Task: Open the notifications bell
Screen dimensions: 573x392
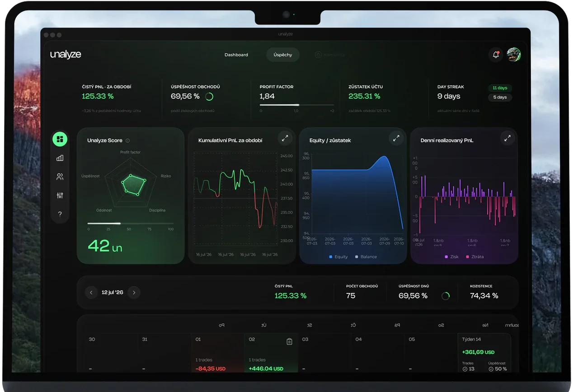Action: tap(496, 55)
